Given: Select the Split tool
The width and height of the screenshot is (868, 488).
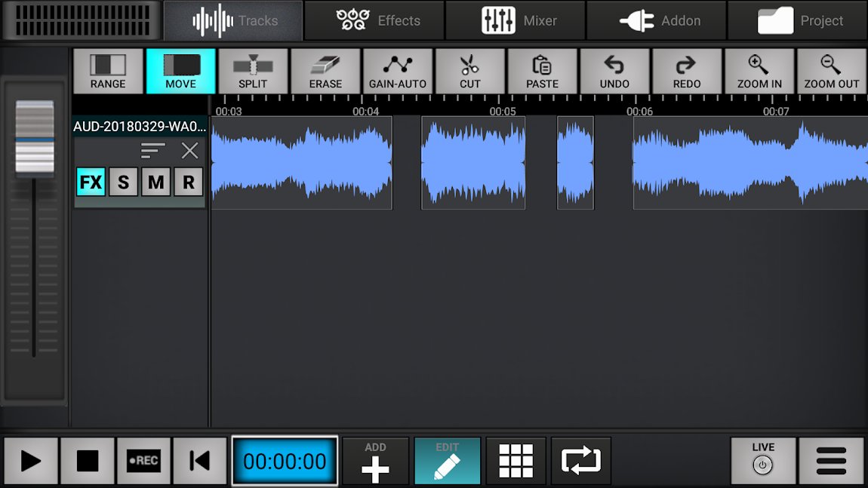Looking at the screenshot, I should point(253,70).
